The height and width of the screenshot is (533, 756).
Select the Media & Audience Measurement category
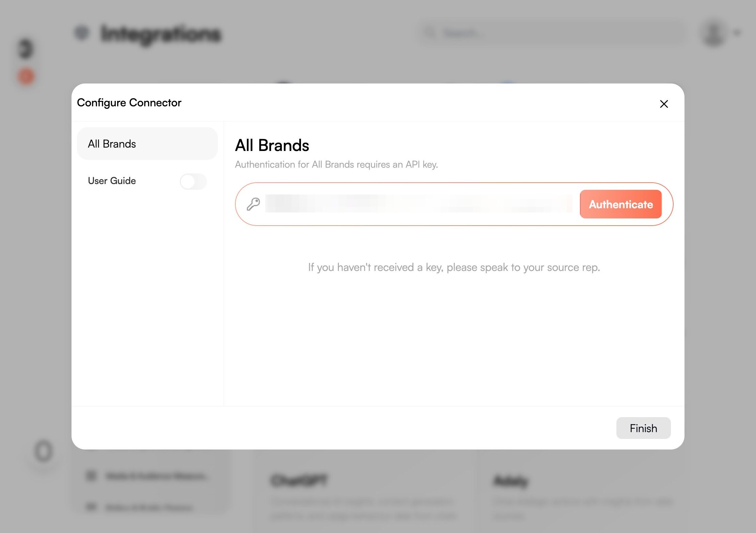pos(157,476)
